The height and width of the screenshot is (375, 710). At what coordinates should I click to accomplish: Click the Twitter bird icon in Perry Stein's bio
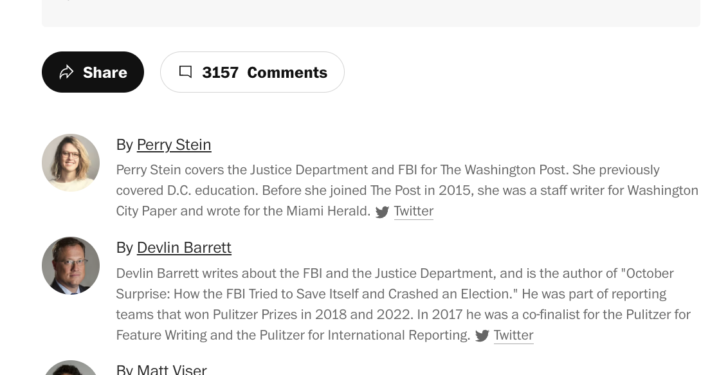(x=382, y=212)
